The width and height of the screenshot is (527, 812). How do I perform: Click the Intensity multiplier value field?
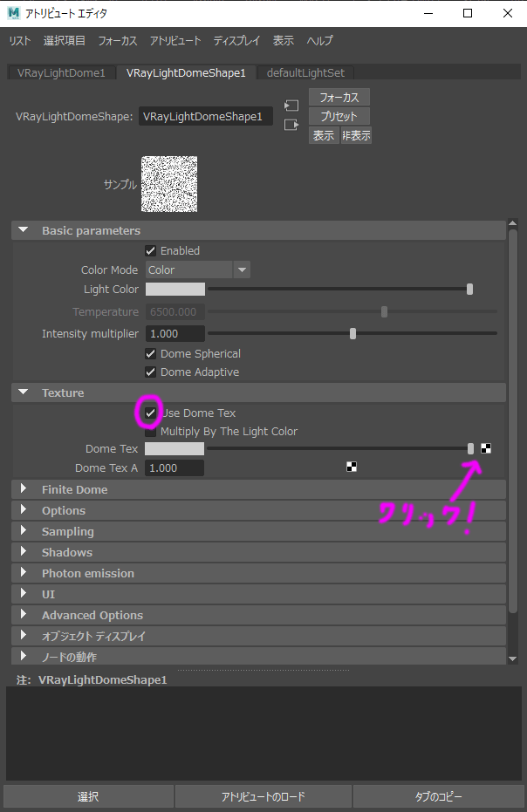click(175, 333)
